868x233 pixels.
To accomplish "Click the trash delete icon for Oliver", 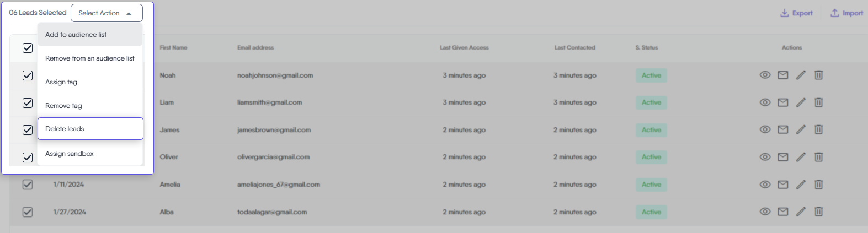I will tap(819, 157).
